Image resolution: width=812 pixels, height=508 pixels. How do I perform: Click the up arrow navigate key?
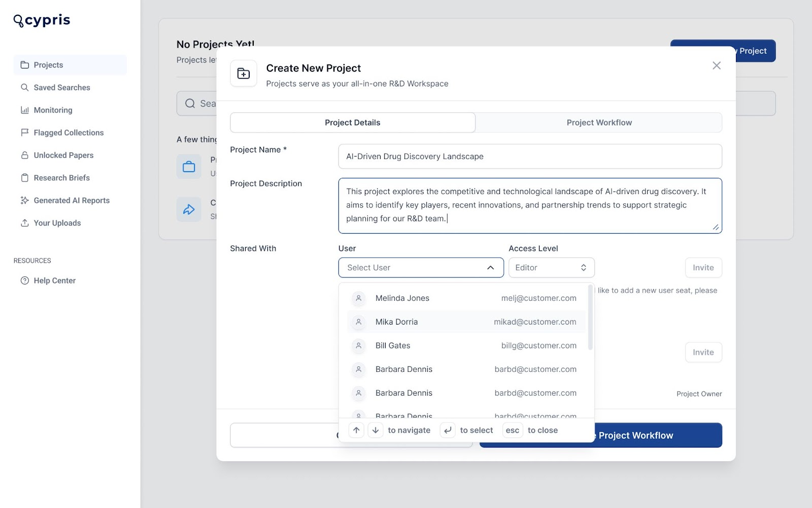(356, 430)
